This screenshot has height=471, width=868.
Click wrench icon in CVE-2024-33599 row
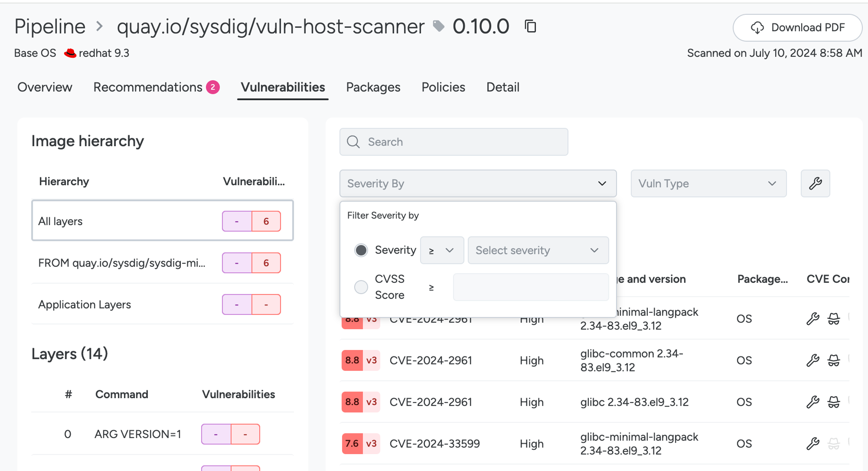pos(813,444)
